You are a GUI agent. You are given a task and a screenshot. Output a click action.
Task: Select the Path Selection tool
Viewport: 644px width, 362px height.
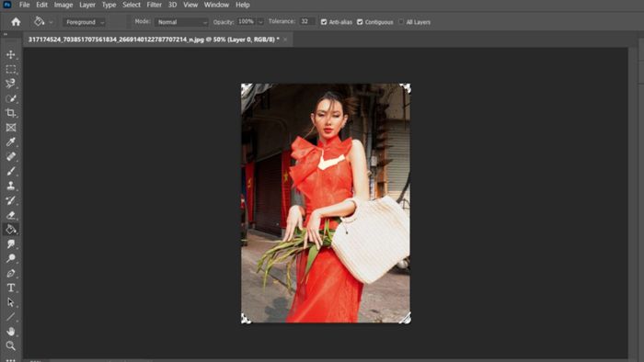11,302
